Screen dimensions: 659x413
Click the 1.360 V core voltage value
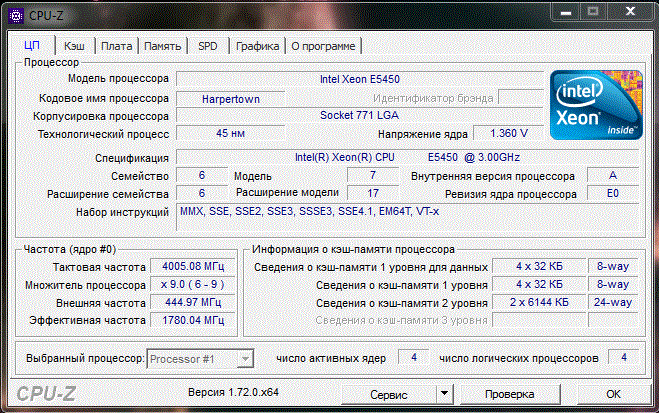click(x=509, y=133)
